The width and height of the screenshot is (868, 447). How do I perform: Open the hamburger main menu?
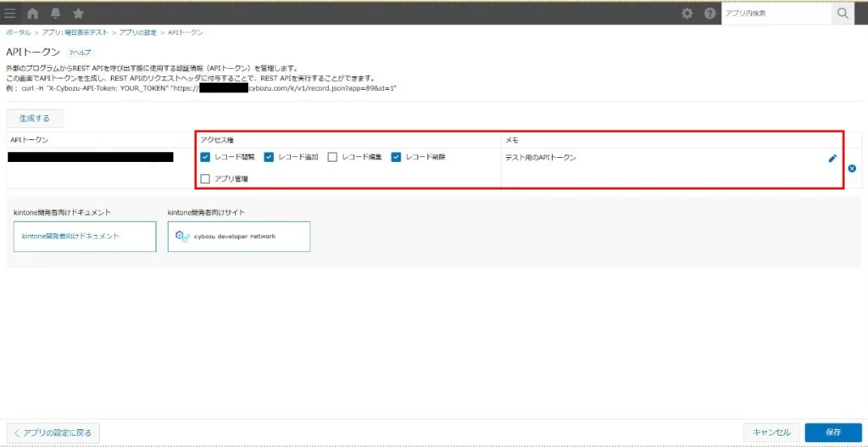10,14
